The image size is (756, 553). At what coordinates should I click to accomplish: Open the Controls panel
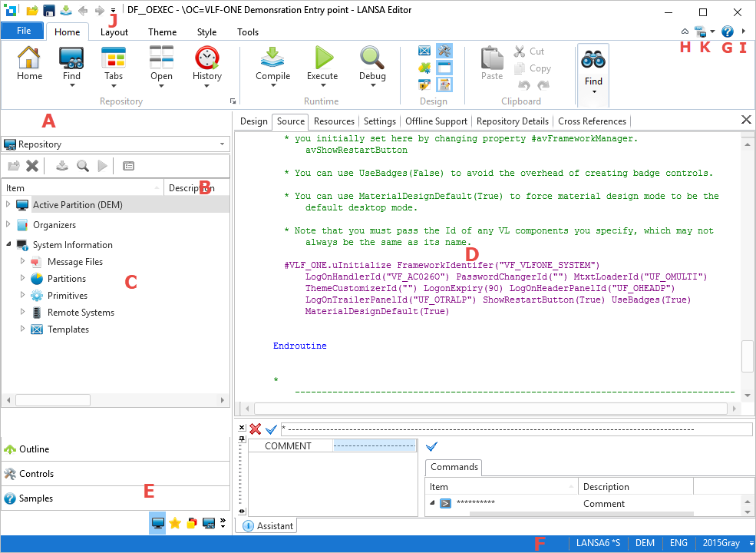(x=116, y=474)
